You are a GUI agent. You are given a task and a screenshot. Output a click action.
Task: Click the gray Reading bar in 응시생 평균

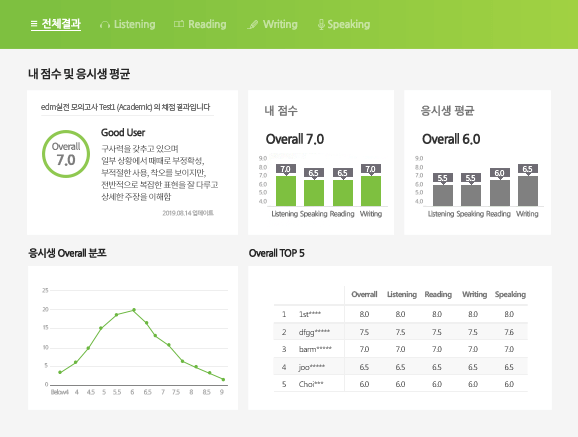500,193
